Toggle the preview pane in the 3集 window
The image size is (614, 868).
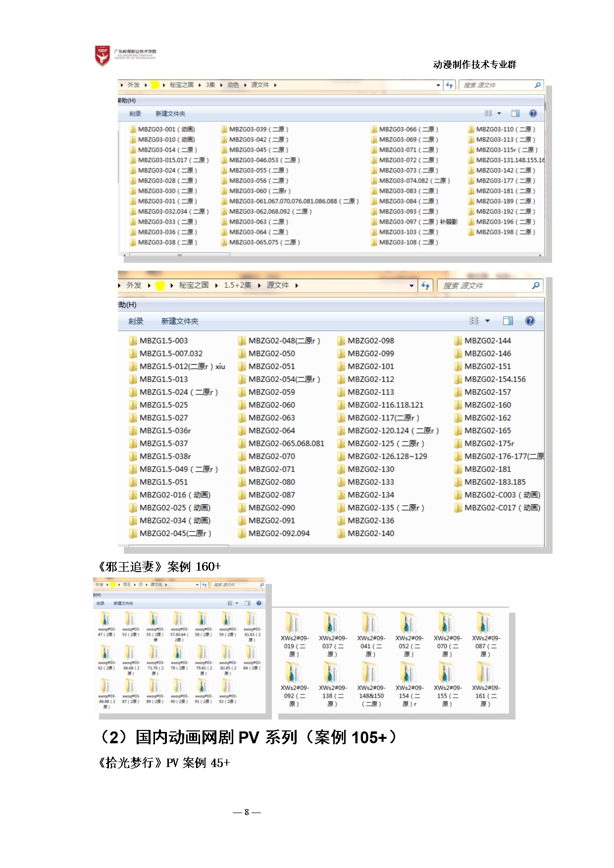[x=515, y=113]
